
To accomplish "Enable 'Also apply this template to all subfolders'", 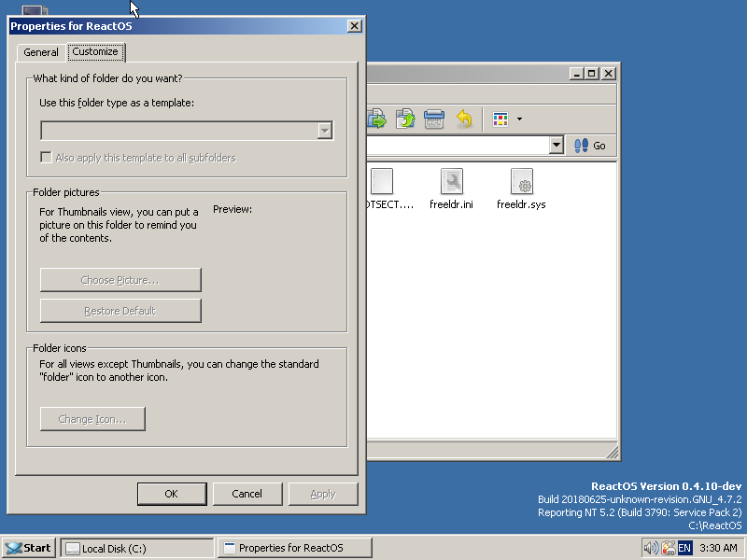I will pyautogui.click(x=46, y=157).
